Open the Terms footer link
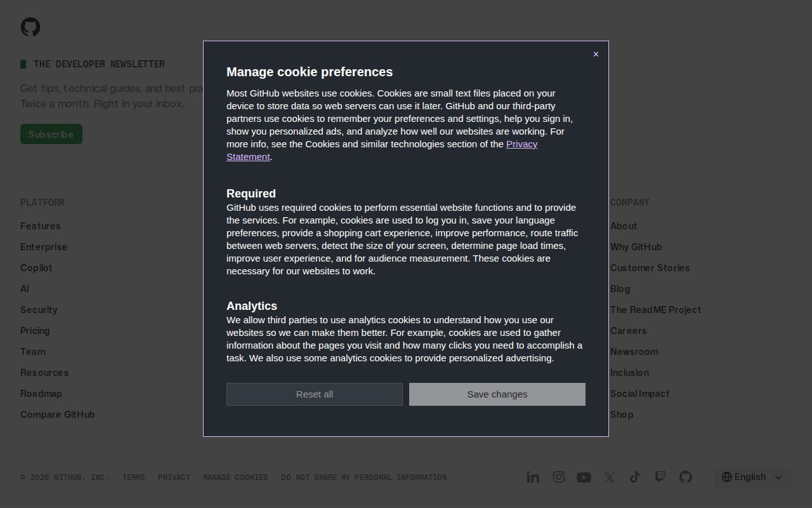This screenshot has height=508, width=812. 134,478
